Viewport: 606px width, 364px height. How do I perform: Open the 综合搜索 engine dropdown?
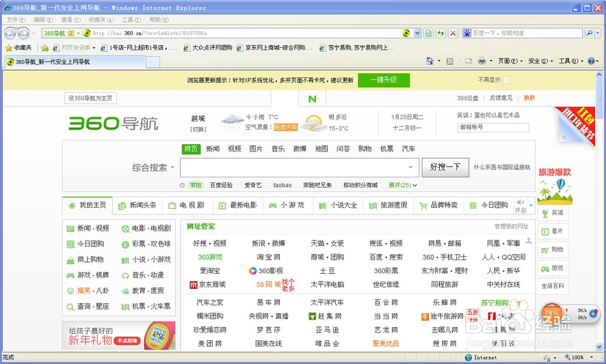(153, 168)
